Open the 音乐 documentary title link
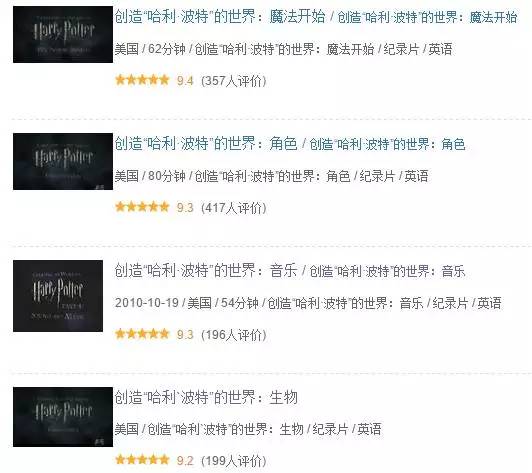This screenshot has height=473, width=532. coord(206,270)
